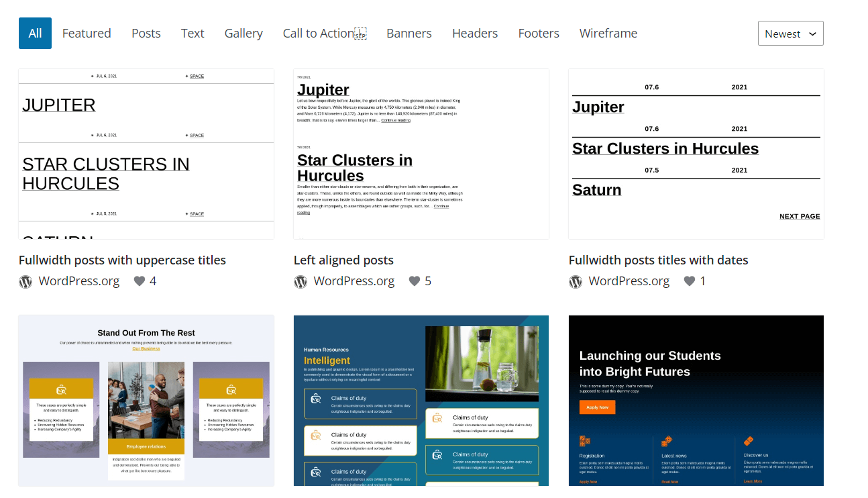Screen dimensions: 868x498
Task: Open the Headers category
Action: click(x=474, y=32)
